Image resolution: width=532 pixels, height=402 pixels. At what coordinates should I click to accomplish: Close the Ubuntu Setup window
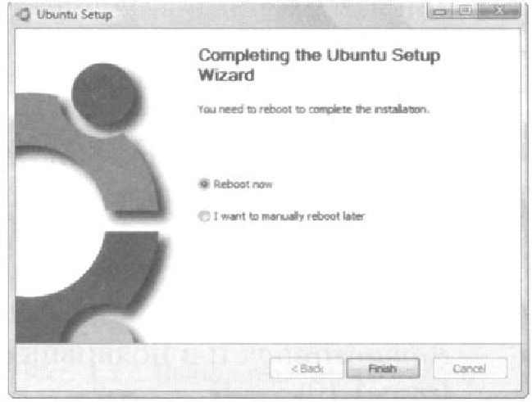(499, 11)
